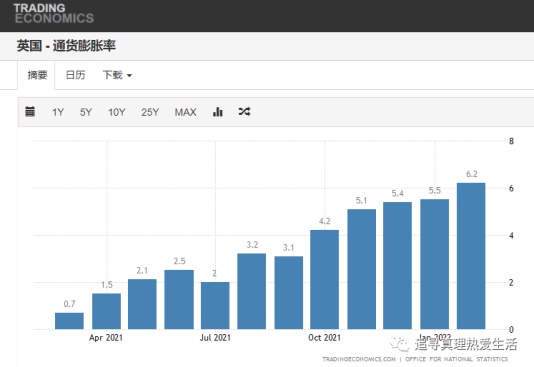
Task: Click the y-axis value 8
Action: tap(511, 141)
